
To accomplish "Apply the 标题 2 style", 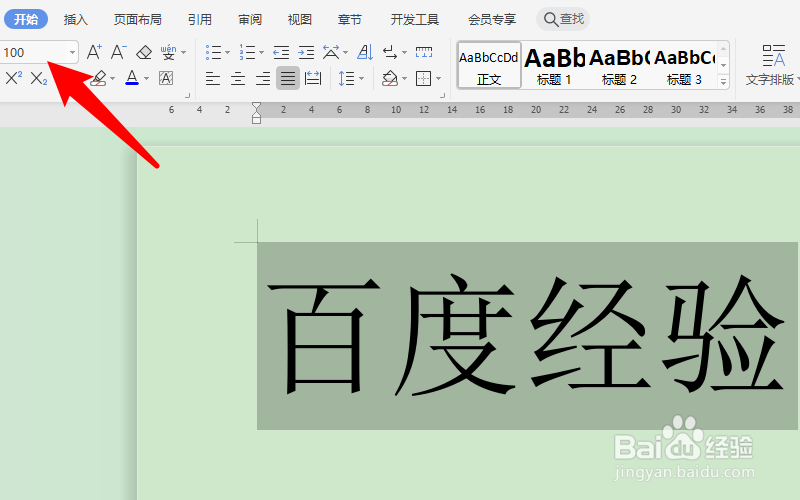I will click(x=619, y=65).
